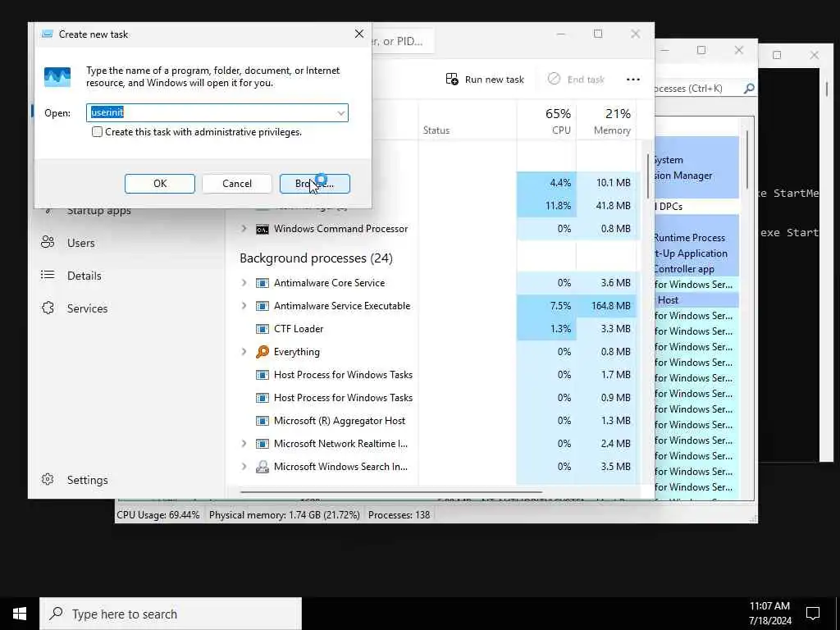Enable Create this task with administrative privileges
The width and height of the screenshot is (840, 630).
point(97,132)
